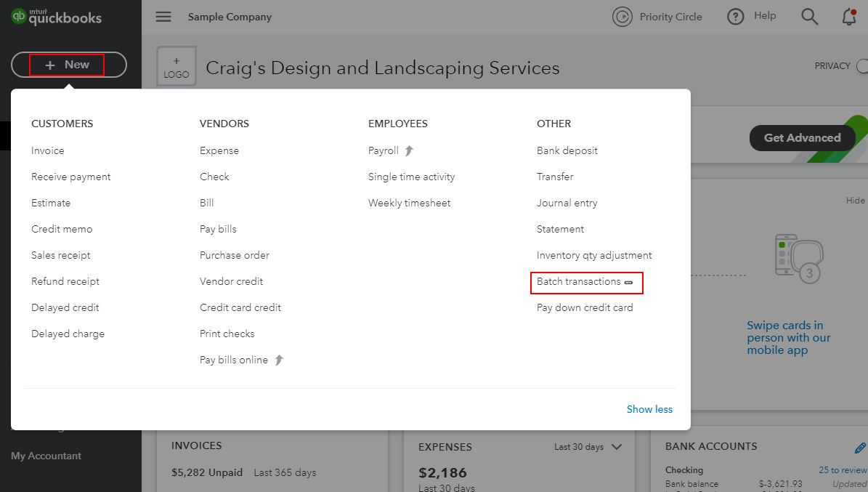Select Vendor credit
The width and height of the screenshot is (868, 492).
pos(232,281)
